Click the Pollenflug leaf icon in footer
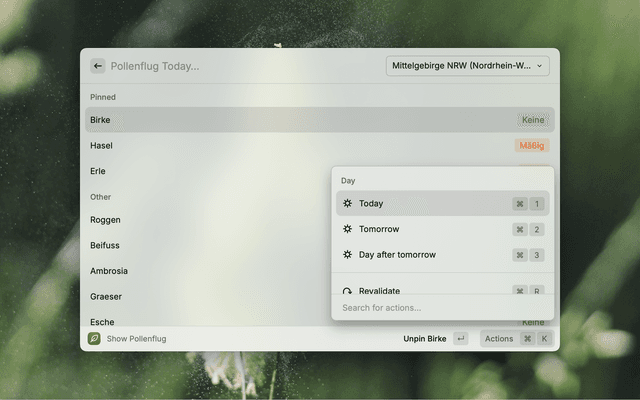640x400 pixels. [94, 339]
